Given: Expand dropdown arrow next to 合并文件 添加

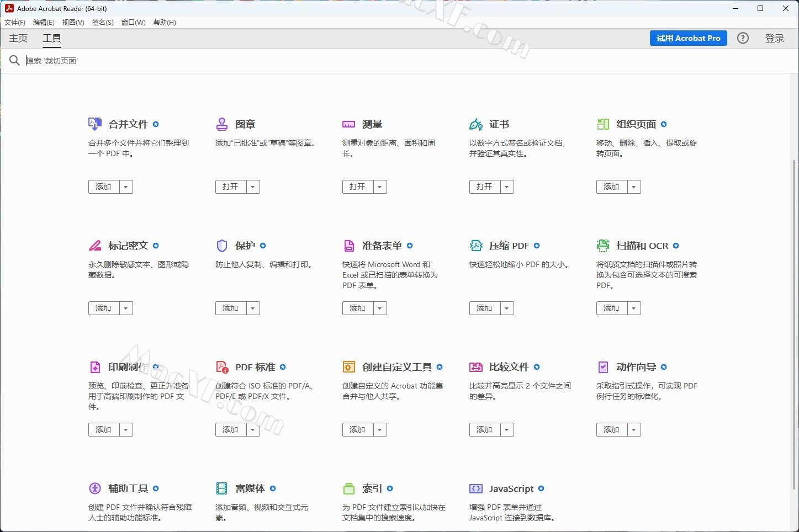Looking at the screenshot, I should [x=126, y=187].
